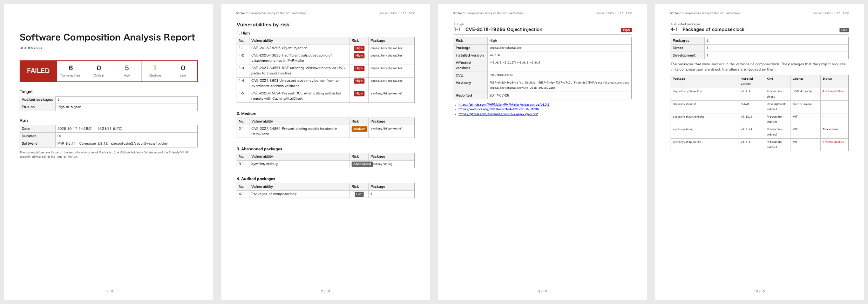Click the 0 Low count box
868x304 pixels.
tap(183, 71)
